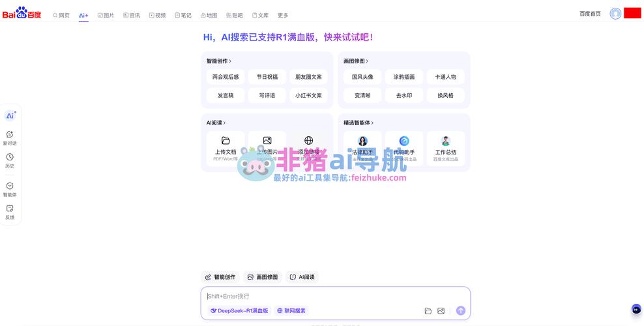Select the 卡通人物 option
This screenshot has height=326, width=644.
446,77
